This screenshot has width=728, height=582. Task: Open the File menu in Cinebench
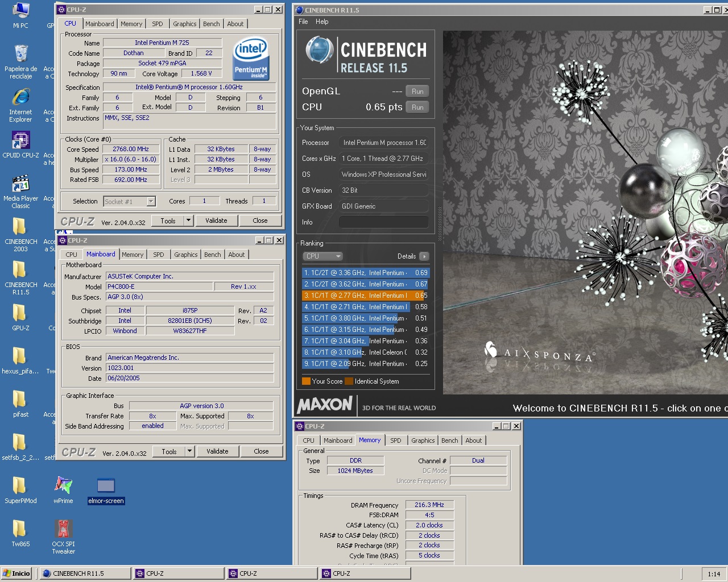303,22
